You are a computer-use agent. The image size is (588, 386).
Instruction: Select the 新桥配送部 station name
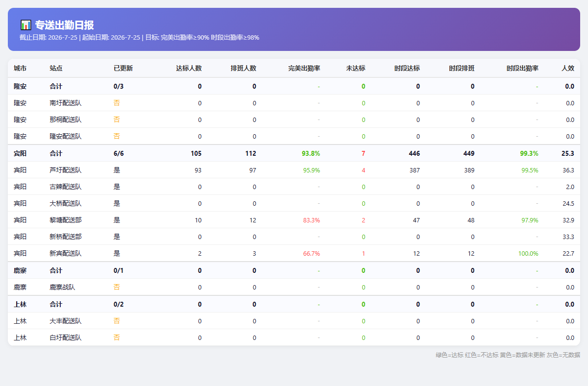(x=66, y=237)
